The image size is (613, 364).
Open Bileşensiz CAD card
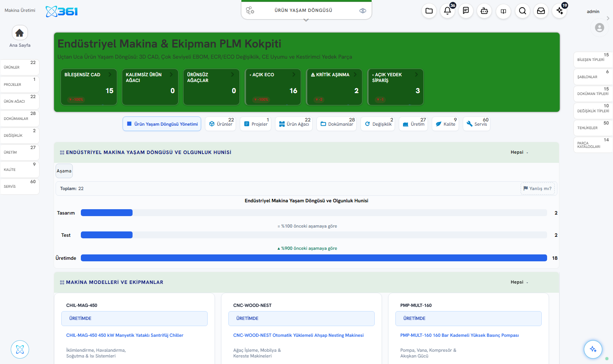coord(89,87)
